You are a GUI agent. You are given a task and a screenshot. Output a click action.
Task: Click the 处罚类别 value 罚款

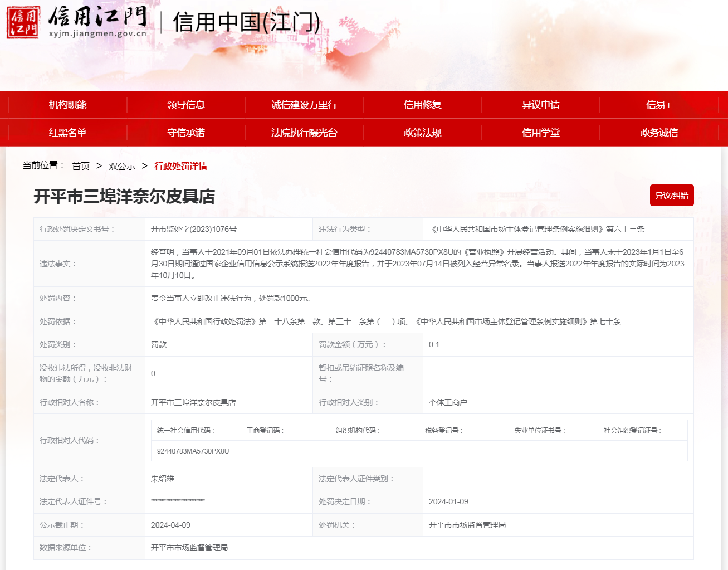coord(159,344)
